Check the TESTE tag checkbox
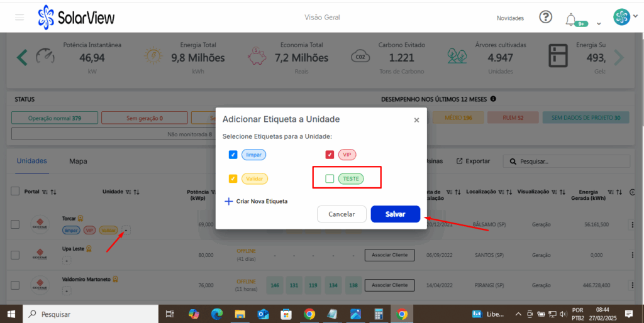The height and width of the screenshot is (323, 644). click(330, 179)
